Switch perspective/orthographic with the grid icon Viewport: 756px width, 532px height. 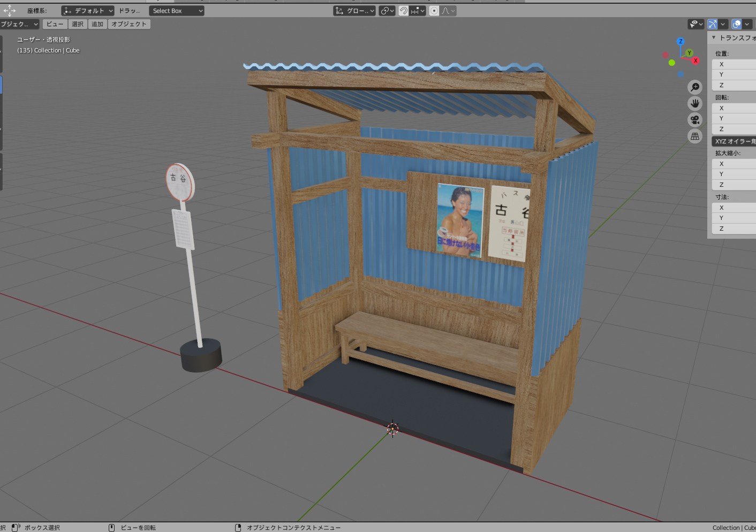[695, 136]
